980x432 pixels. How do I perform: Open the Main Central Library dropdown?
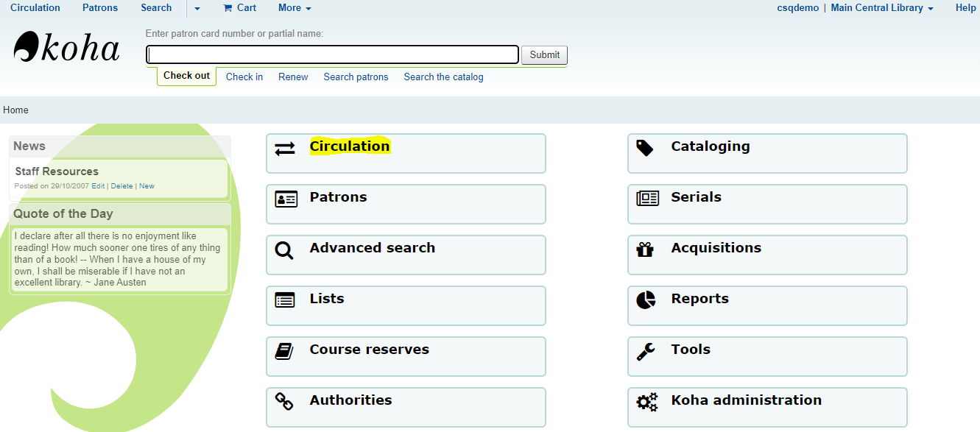coord(882,8)
